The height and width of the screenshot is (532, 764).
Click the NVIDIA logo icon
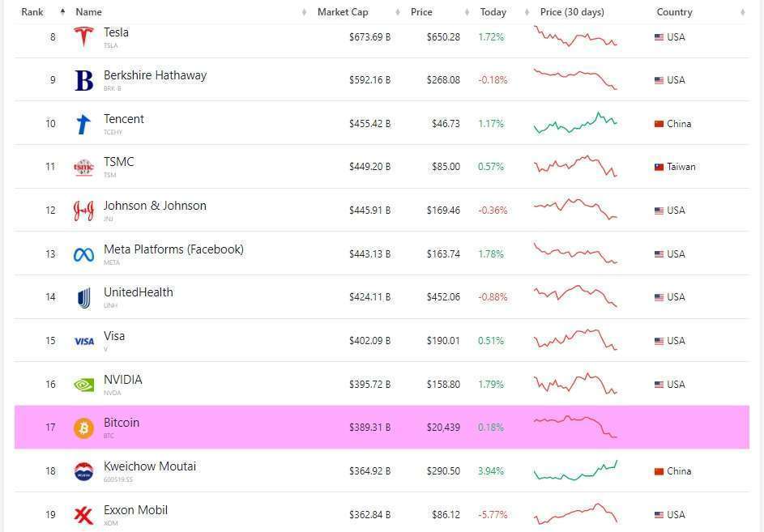(x=83, y=385)
